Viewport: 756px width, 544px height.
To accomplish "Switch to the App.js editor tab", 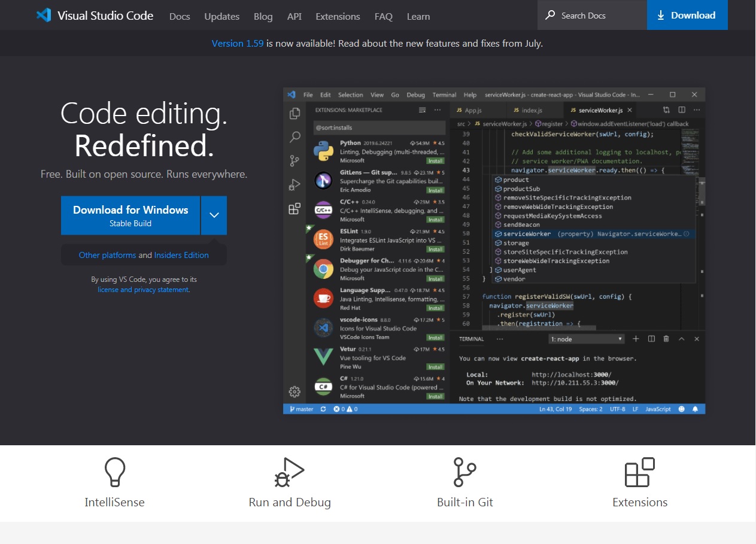I will tap(477, 110).
